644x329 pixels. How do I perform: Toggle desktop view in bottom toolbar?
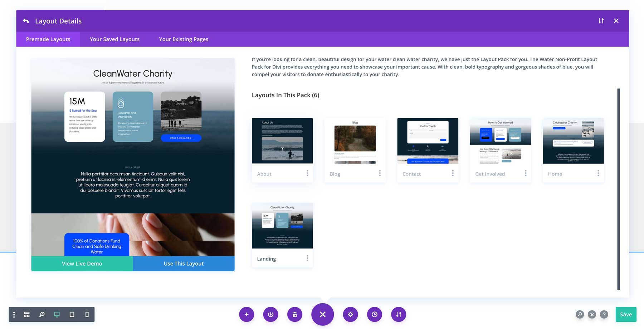coord(57,314)
